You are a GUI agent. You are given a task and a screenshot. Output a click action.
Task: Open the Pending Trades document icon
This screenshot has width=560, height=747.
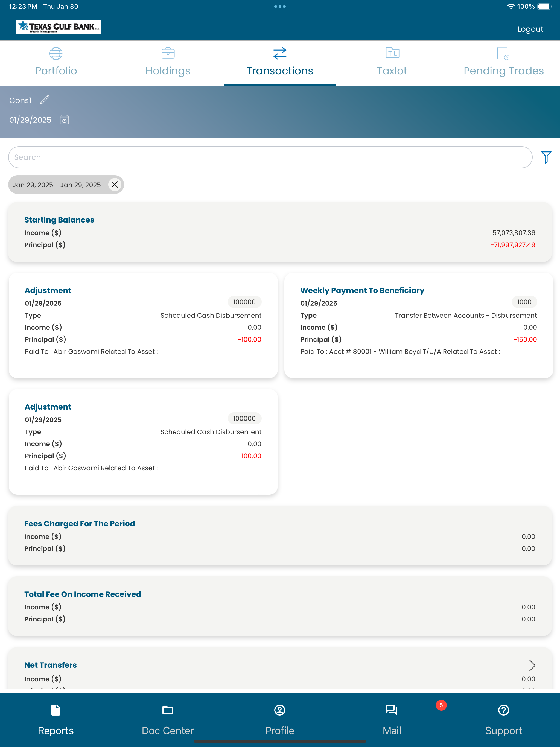503,53
